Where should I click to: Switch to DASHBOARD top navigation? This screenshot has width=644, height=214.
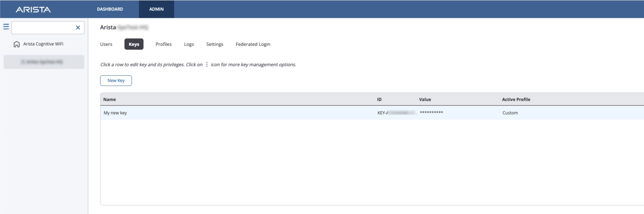click(110, 9)
